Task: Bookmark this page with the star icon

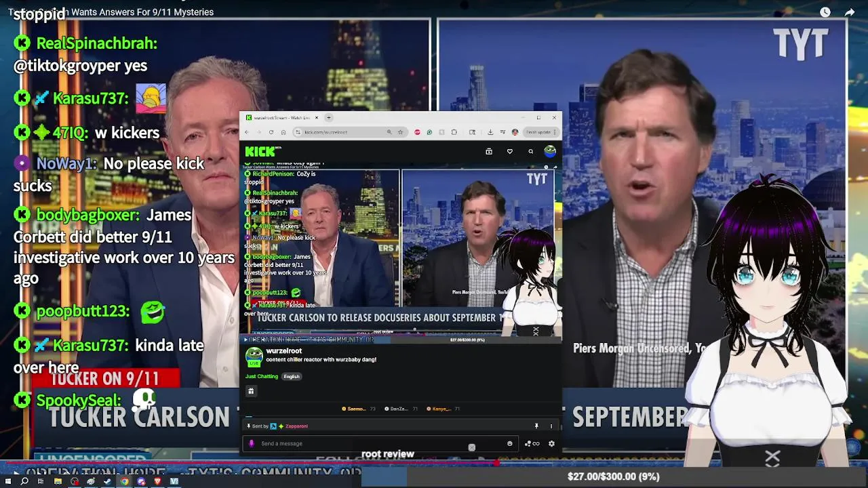Action: 401,132
